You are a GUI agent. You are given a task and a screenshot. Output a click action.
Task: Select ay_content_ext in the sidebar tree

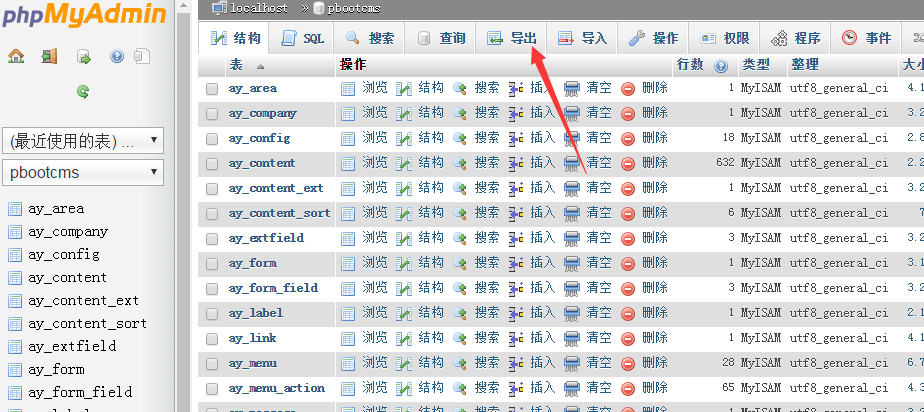click(x=83, y=301)
